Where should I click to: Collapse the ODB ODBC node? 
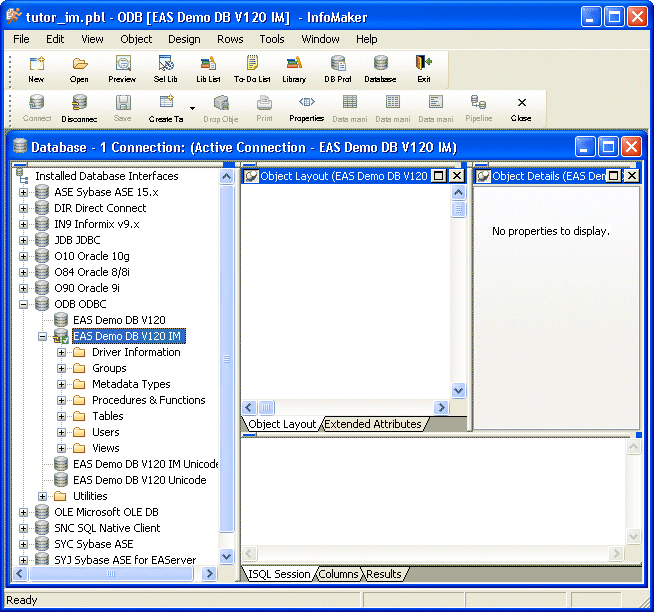[23, 304]
